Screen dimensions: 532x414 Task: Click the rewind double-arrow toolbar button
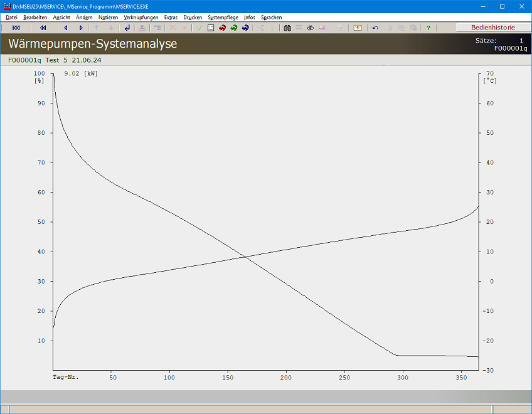pos(43,28)
